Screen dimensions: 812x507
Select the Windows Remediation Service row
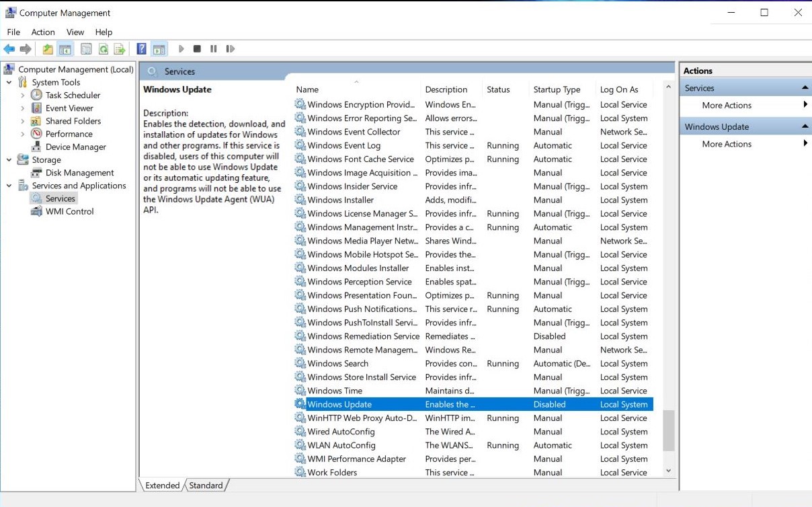(474, 336)
